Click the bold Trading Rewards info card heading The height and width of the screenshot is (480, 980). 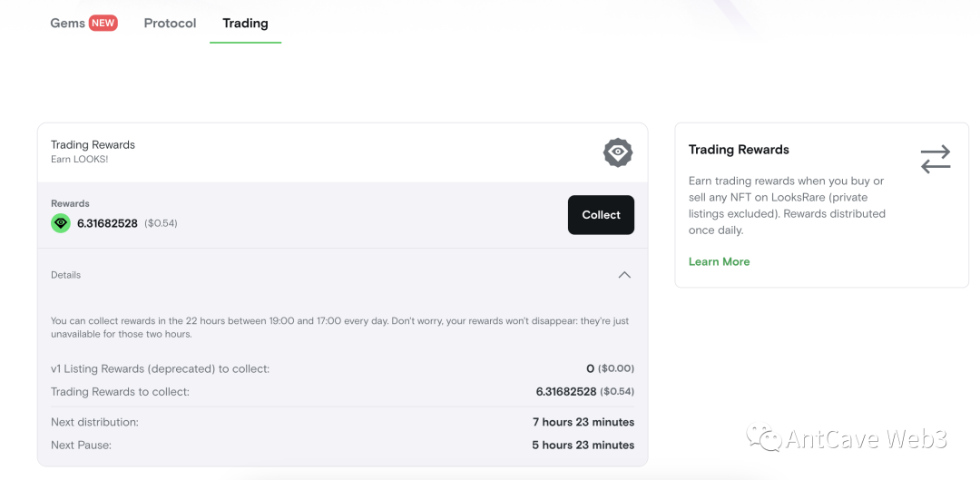tap(739, 150)
